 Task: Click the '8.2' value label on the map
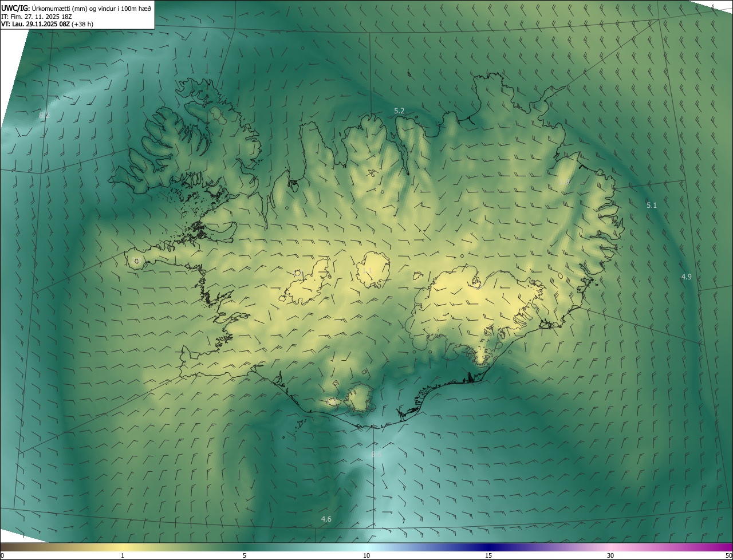(44, 116)
